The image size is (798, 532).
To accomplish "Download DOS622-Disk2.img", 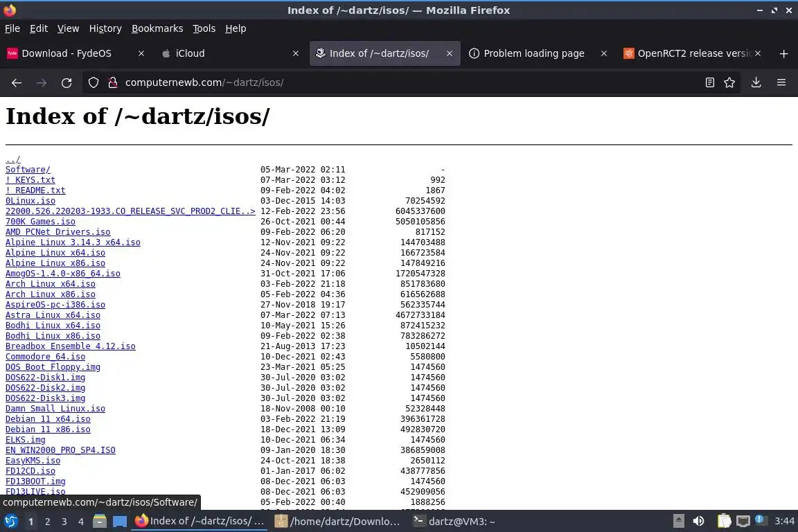I will tap(45, 388).
